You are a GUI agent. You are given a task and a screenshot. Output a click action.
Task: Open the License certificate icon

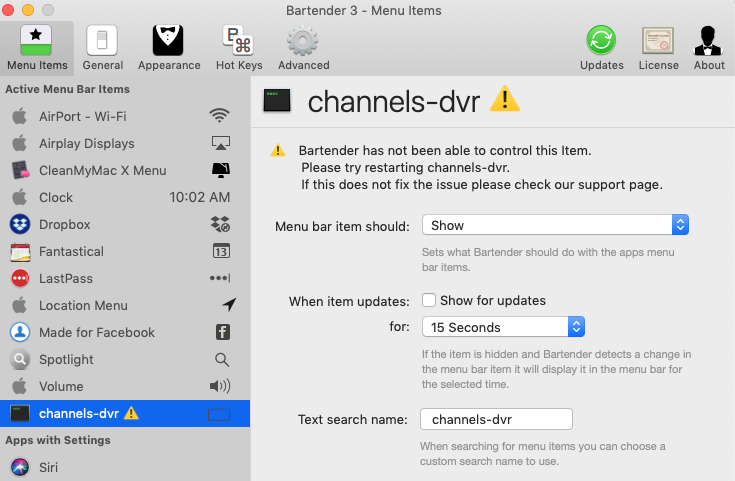(657, 41)
